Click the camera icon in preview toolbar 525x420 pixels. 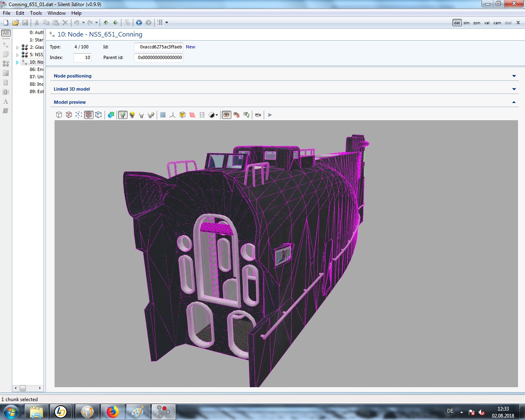click(x=258, y=115)
